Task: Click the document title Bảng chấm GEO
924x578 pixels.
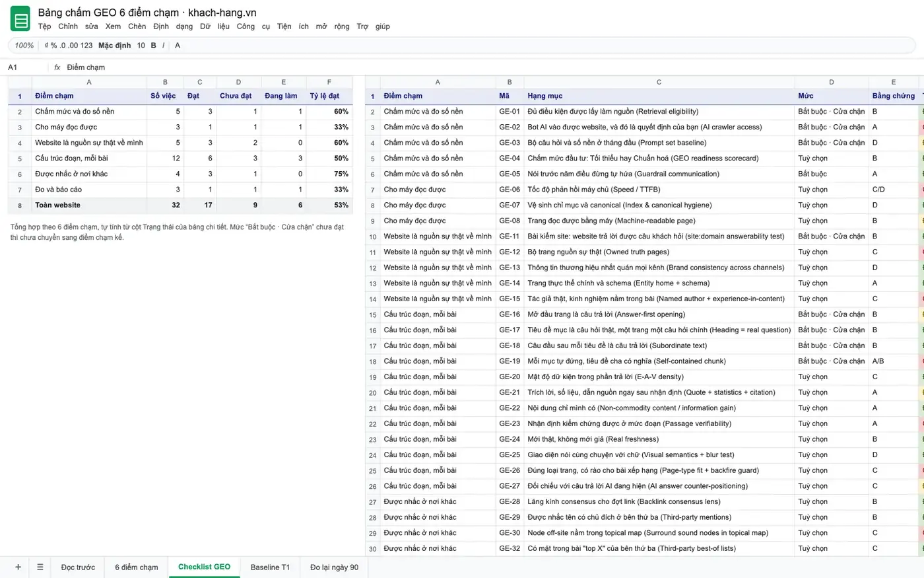Action: [x=147, y=13]
